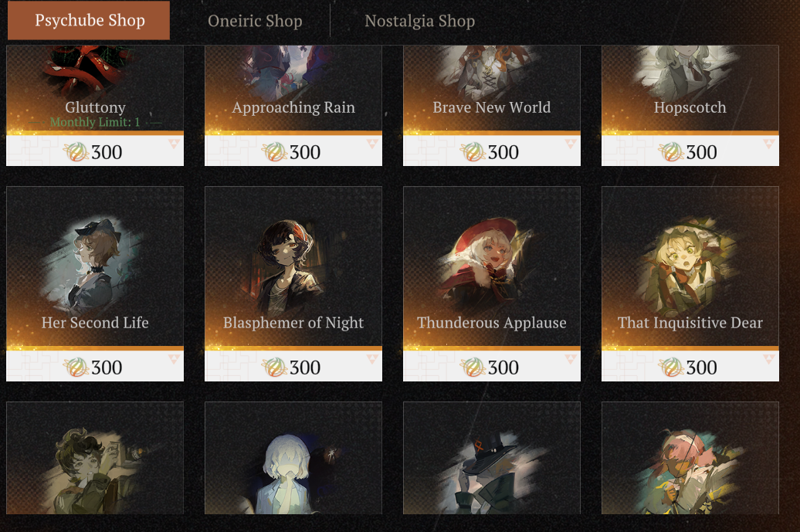Click the currency icon under Brave New World

click(473, 152)
